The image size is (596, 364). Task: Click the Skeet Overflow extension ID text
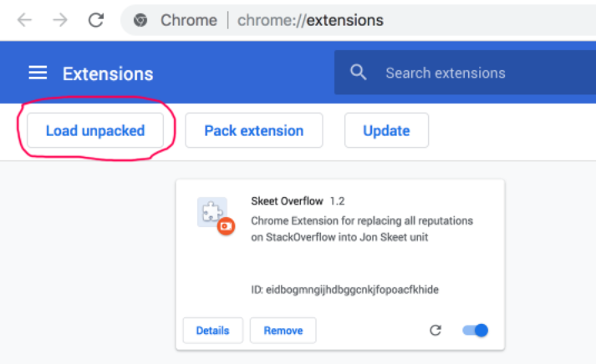coord(344,290)
